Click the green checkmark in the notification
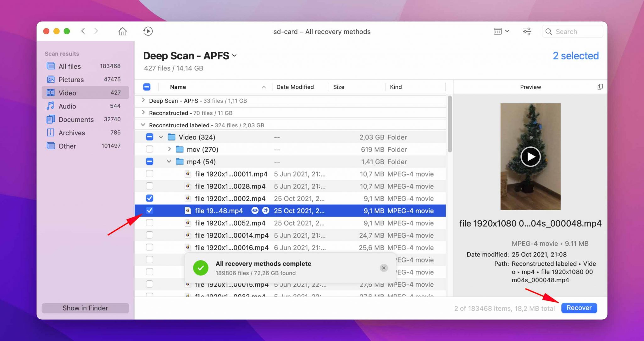 (x=201, y=268)
